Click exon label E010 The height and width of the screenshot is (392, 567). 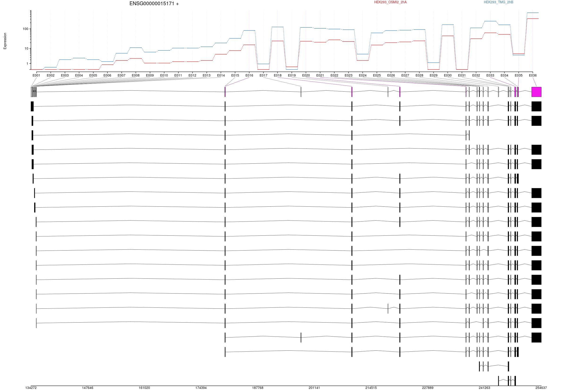[x=164, y=75]
